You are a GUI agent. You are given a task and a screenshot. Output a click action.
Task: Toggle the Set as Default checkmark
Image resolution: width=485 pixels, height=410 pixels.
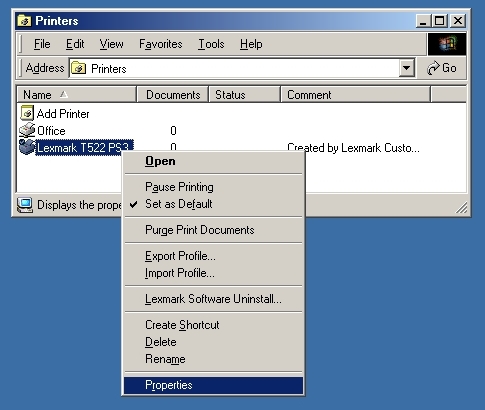[134, 204]
